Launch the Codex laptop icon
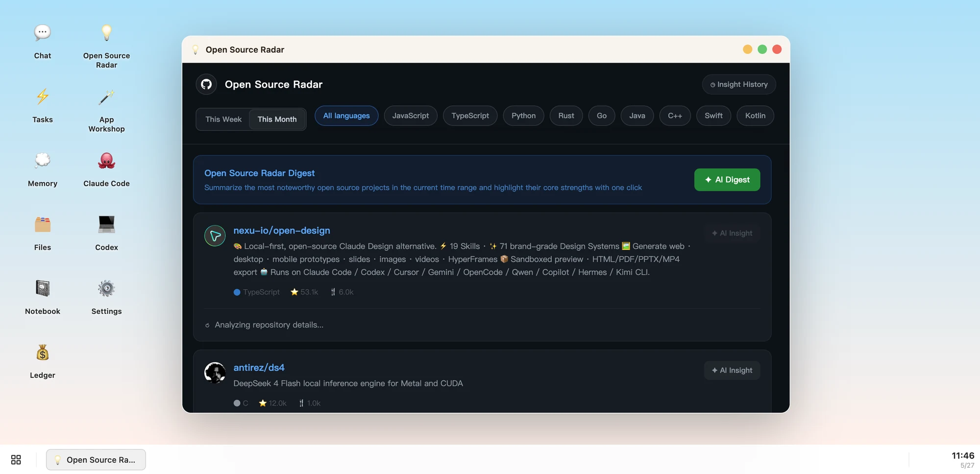Image resolution: width=980 pixels, height=474 pixels. click(106, 225)
